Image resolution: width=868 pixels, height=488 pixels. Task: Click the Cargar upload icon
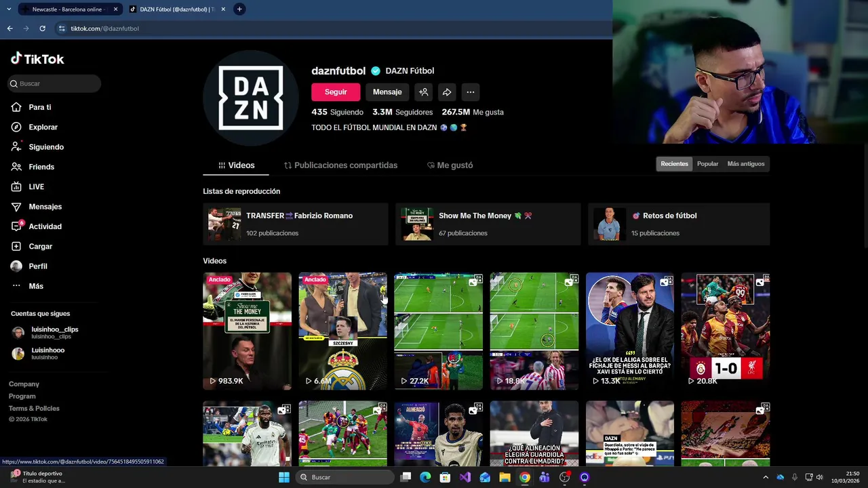pos(16,246)
